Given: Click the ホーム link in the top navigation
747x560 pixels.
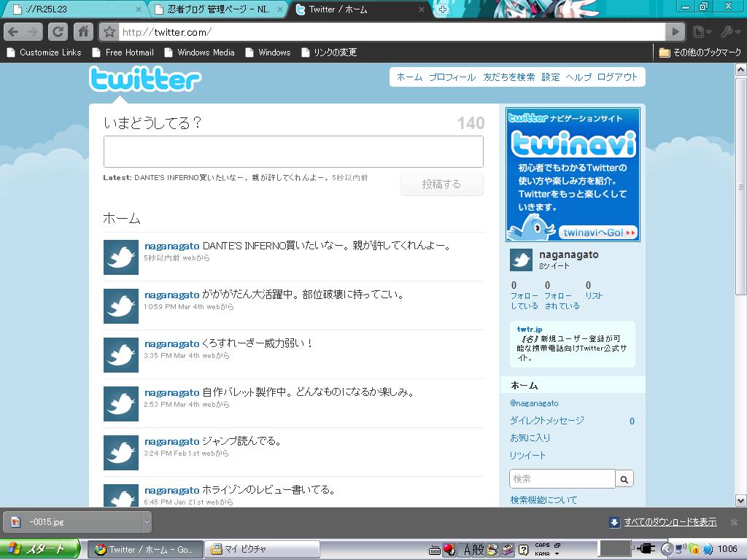Looking at the screenshot, I should [x=410, y=77].
